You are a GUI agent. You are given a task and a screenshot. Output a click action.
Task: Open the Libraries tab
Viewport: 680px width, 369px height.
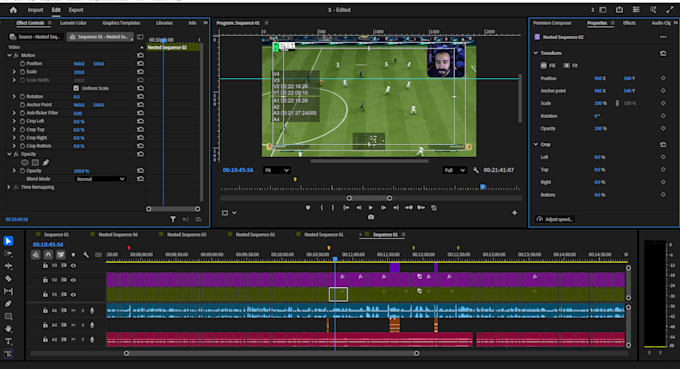[x=164, y=23]
